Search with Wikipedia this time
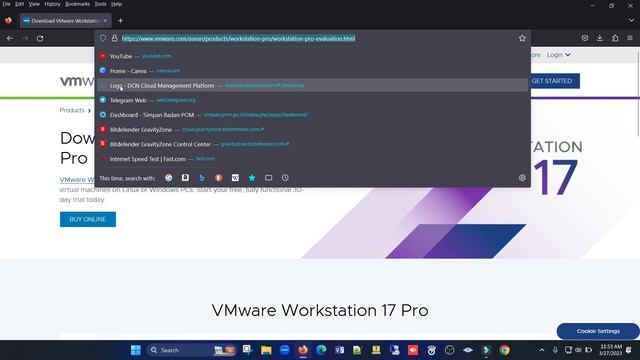 (236, 178)
